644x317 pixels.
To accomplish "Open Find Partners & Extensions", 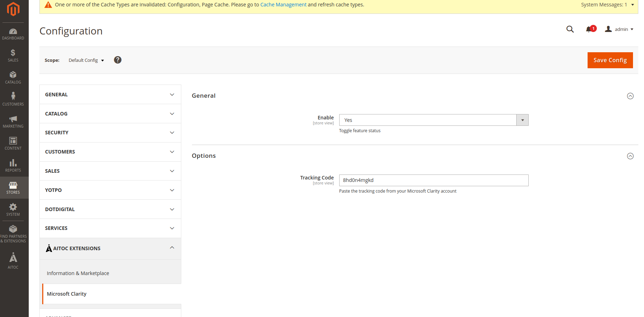I will pyautogui.click(x=13, y=234).
